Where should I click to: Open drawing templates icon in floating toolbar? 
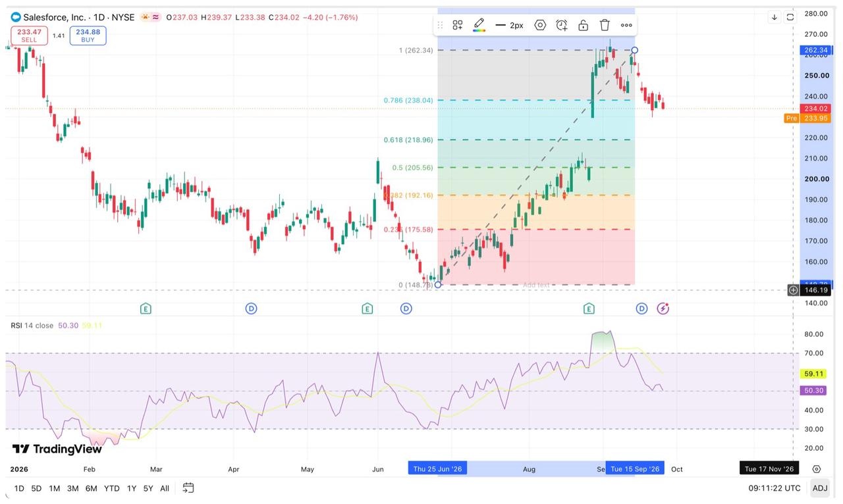(457, 25)
